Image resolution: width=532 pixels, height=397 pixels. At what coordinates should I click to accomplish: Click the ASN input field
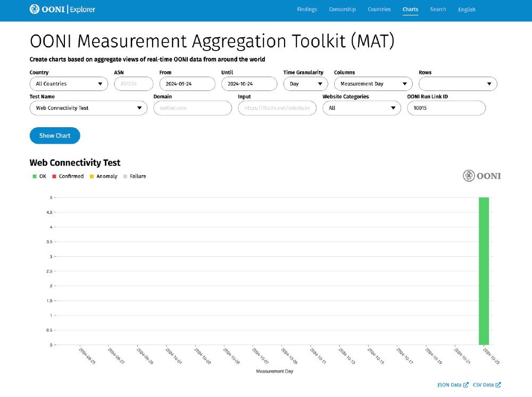[134, 84]
